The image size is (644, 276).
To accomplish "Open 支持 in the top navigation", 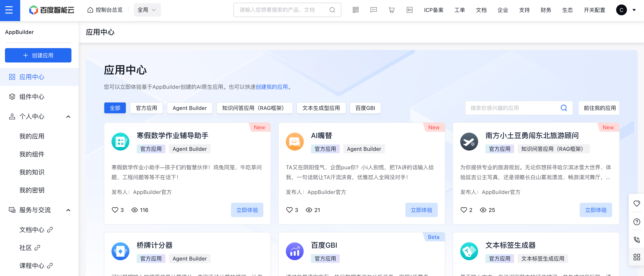I will tap(524, 10).
